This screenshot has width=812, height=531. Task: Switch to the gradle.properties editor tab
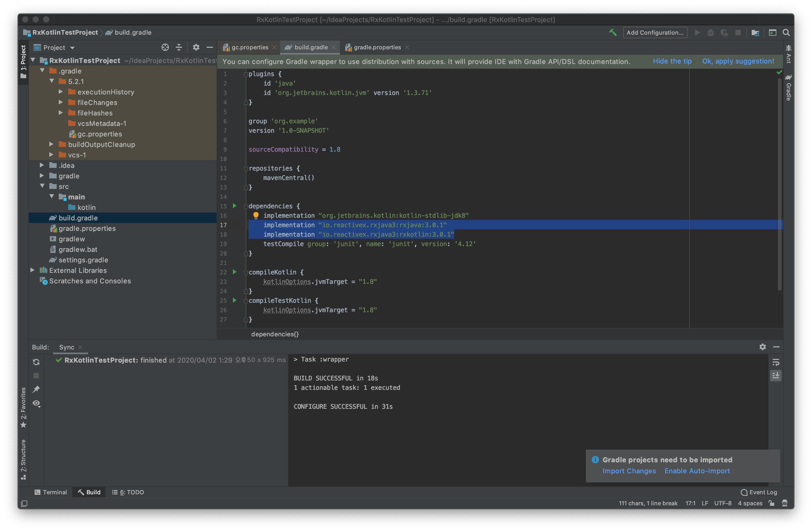377,47
